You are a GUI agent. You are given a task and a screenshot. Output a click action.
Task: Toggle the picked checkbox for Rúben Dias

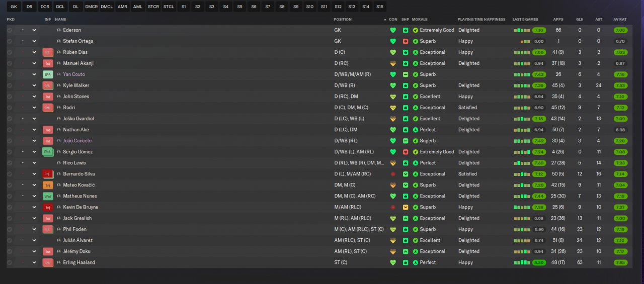(x=10, y=52)
